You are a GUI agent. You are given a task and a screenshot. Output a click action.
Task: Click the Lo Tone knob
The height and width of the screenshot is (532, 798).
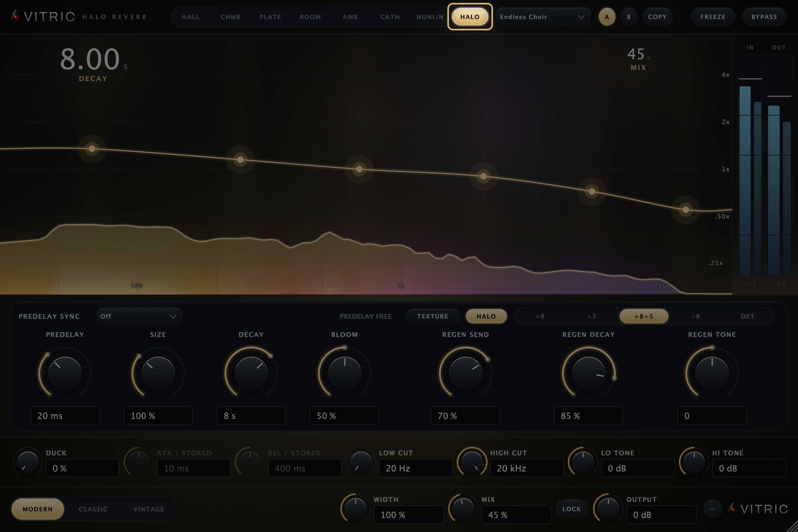tap(583, 462)
